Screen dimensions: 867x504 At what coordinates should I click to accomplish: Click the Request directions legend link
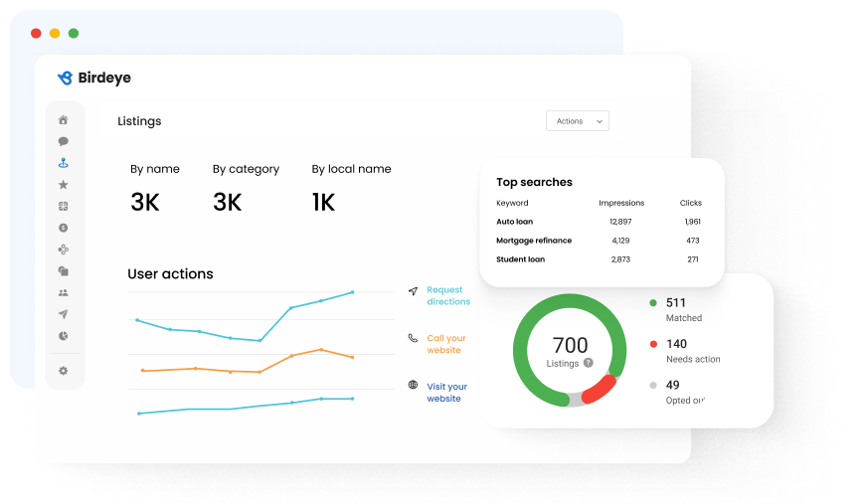tap(448, 295)
